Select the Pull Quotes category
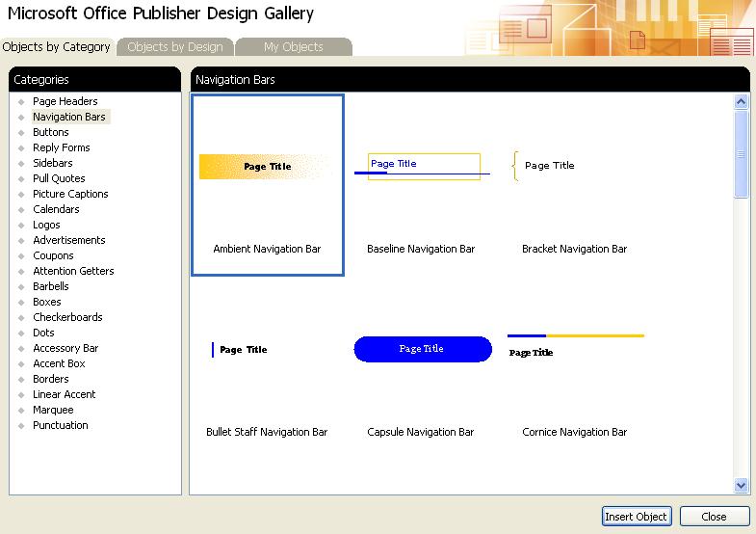The height and width of the screenshot is (534, 756). (59, 178)
